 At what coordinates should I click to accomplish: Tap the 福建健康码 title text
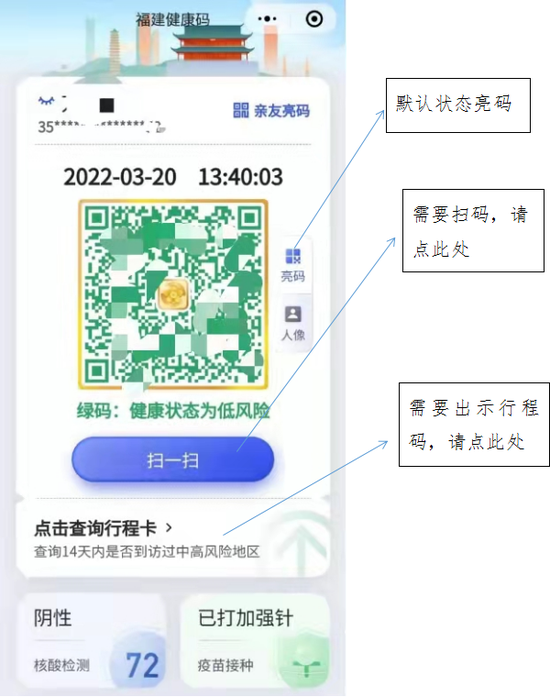click(x=173, y=20)
